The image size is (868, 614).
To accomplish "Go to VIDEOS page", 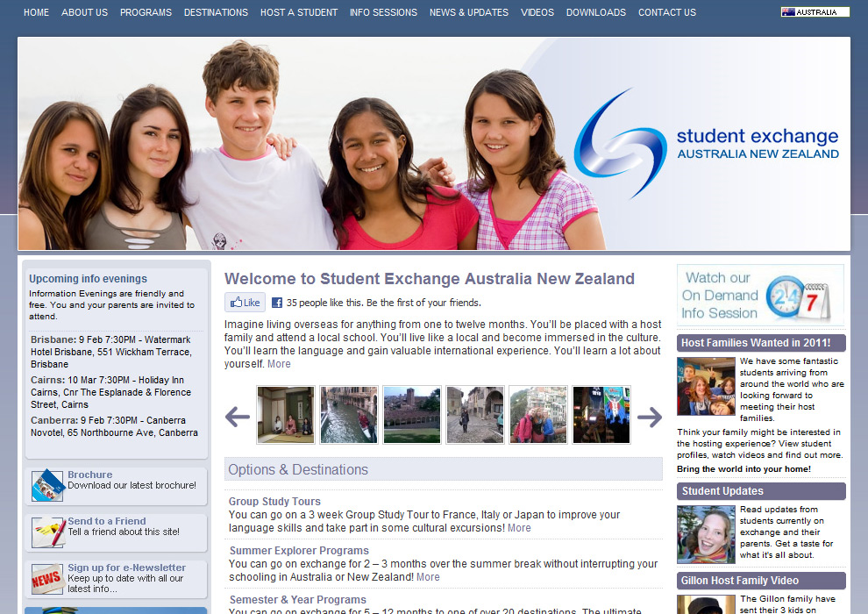I will point(537,12).
